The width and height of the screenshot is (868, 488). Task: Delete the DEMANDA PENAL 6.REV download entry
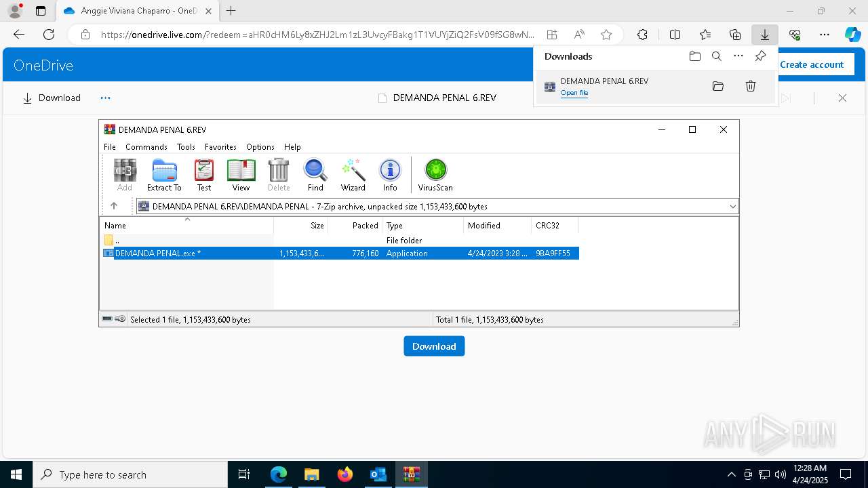pyautogui.click(x=751, y=86)
